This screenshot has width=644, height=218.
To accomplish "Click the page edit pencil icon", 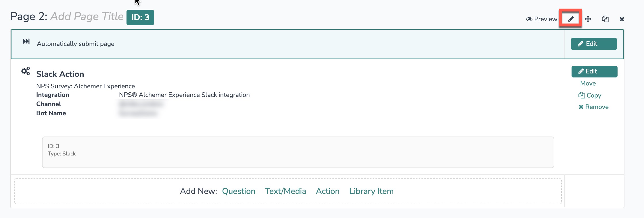I will tap(571, 19).
